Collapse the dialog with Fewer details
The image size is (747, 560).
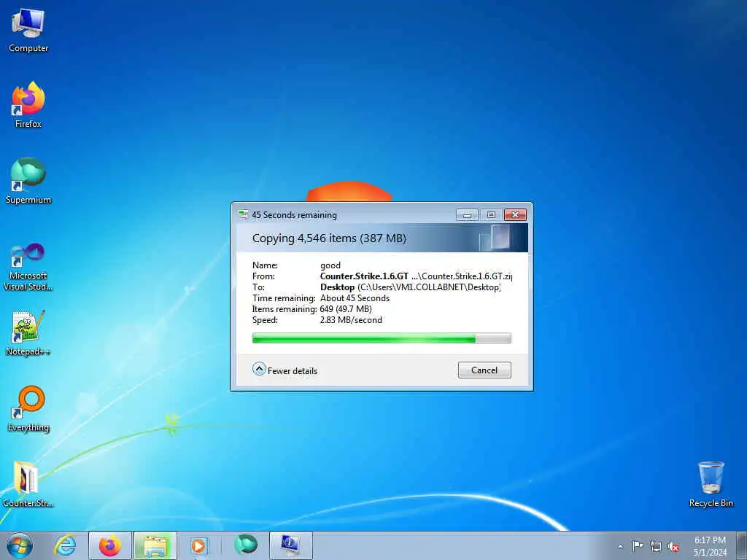coord(285,370)
